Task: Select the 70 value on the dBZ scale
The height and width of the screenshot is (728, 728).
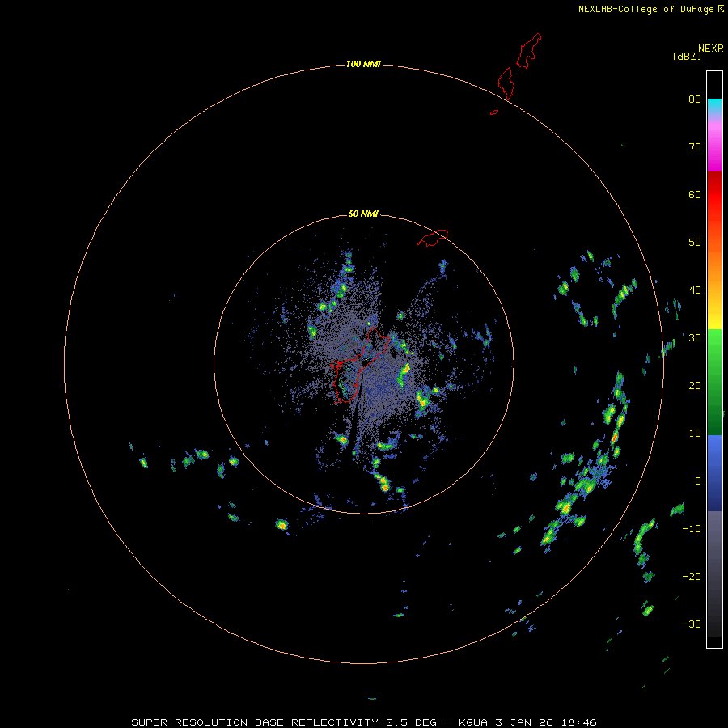Action: [x=695, y=146]
